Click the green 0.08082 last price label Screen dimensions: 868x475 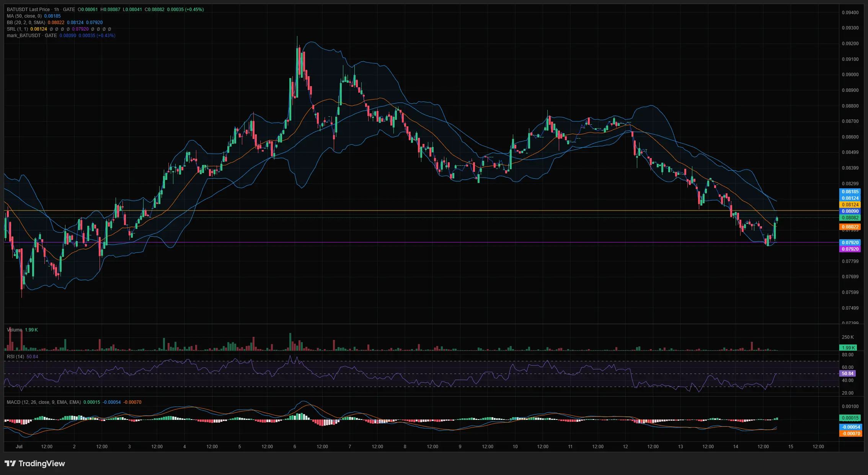click(x=850, y=218)
